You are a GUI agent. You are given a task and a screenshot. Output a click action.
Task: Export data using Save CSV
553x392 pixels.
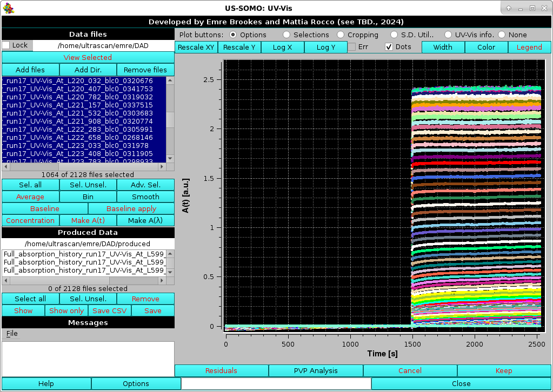coord(109,310)
